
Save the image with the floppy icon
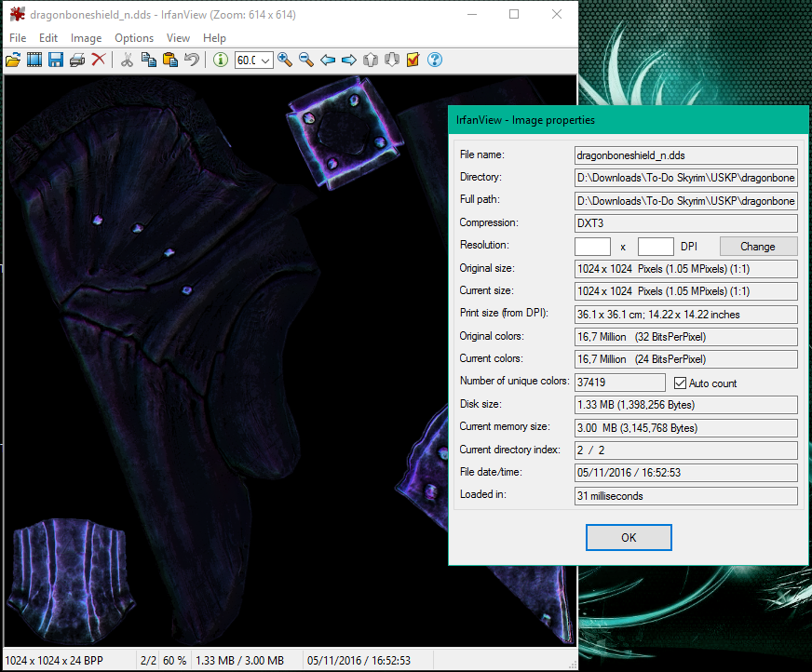coord(56,60)
